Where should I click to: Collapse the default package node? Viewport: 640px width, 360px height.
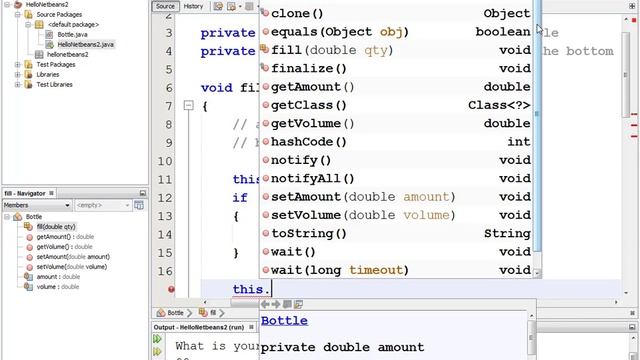tap(28, 24)
